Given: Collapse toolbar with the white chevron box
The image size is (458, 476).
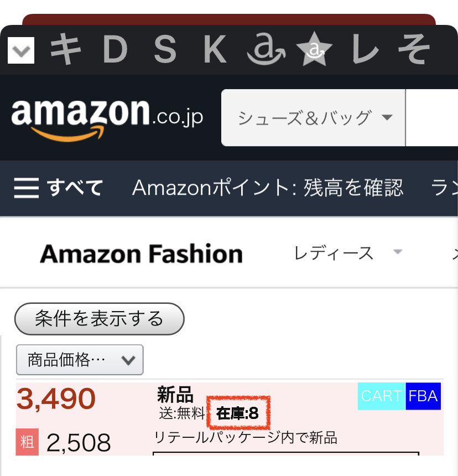Looking at the screenshot, I should 21,50.
